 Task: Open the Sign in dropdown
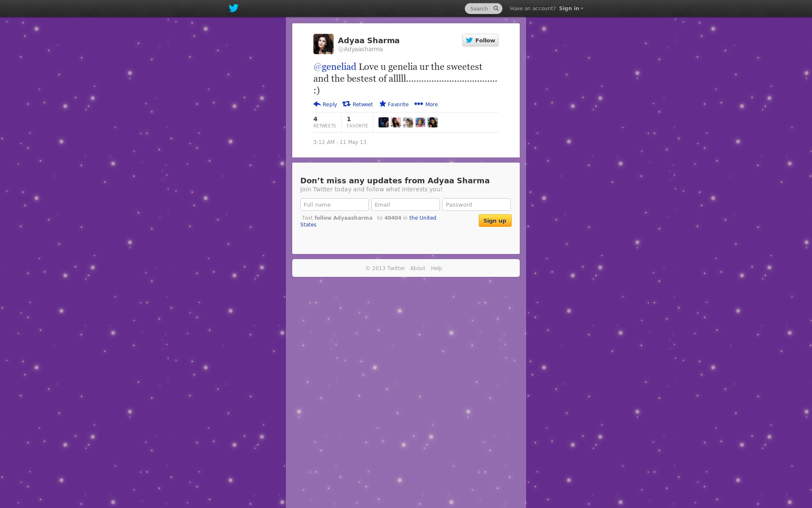(x=571, y=8)
